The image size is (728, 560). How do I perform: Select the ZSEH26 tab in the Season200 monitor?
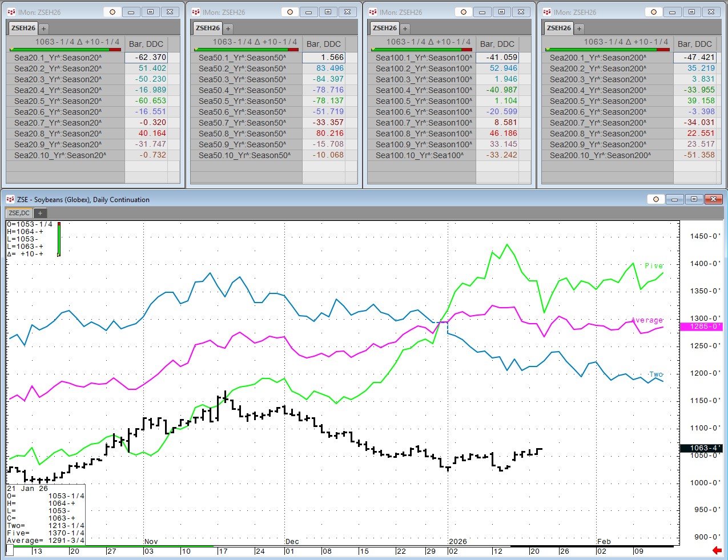coord(558,28)
